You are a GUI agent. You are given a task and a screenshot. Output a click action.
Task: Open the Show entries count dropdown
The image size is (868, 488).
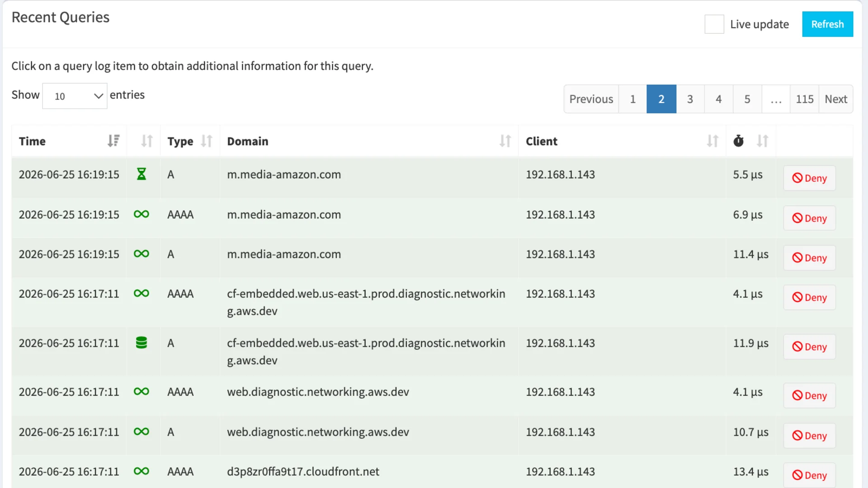(x=75, y=96)
